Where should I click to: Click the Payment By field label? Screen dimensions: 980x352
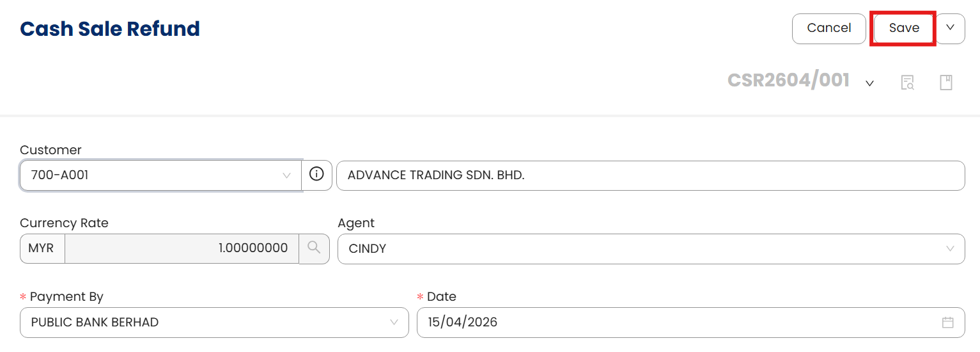pos(66,297)
